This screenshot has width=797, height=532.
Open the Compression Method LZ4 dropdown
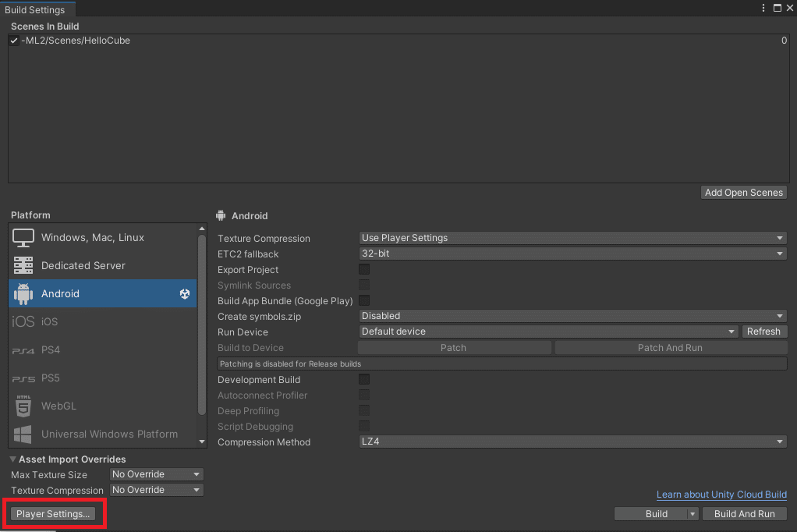[573, 442]
